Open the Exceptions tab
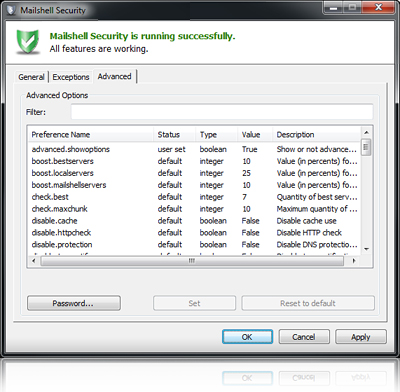 [x=71, y=77]
